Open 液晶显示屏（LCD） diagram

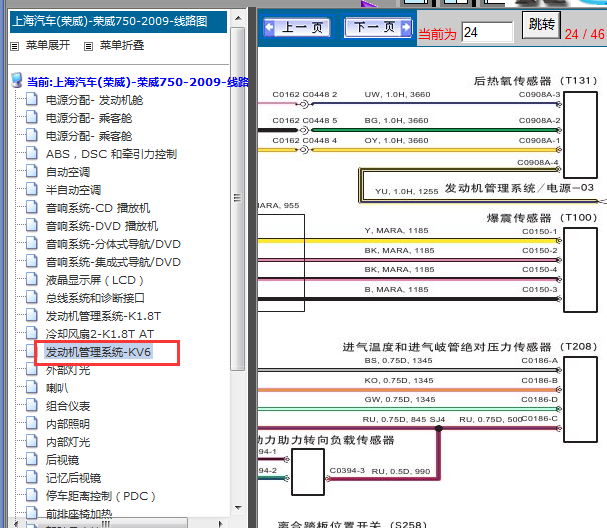95,280
